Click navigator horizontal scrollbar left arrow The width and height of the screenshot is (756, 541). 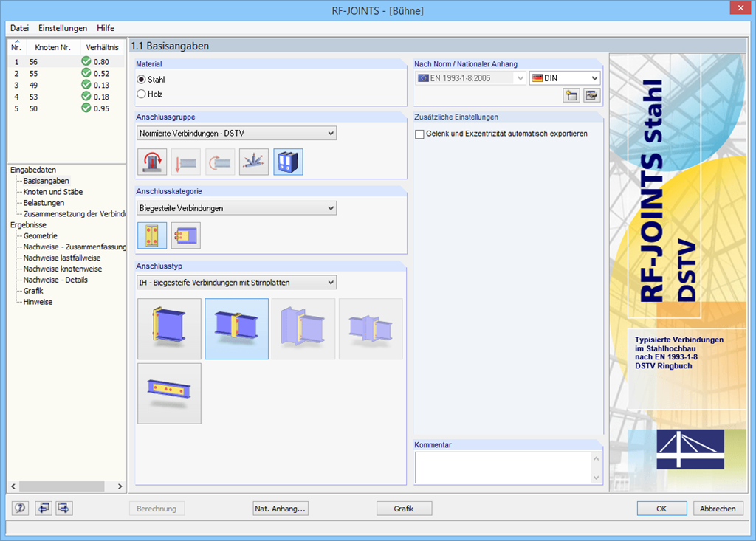click(13, 486)
